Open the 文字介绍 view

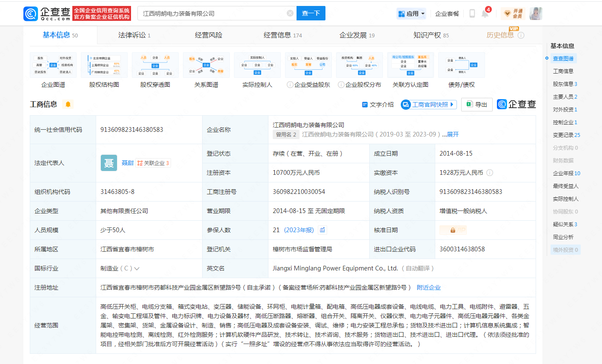pyautogui.click(x=378, y=105)
